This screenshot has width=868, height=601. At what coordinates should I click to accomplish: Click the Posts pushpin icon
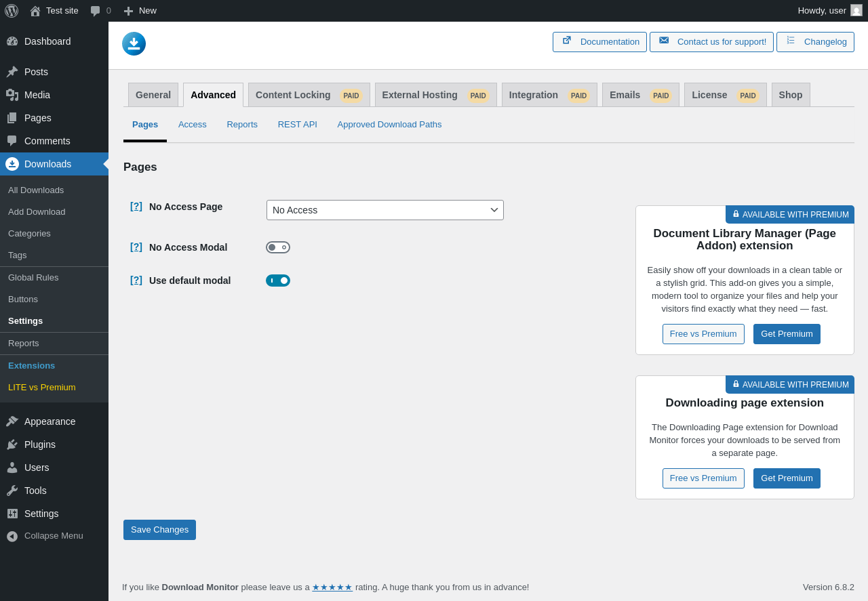tap(12, 72)
